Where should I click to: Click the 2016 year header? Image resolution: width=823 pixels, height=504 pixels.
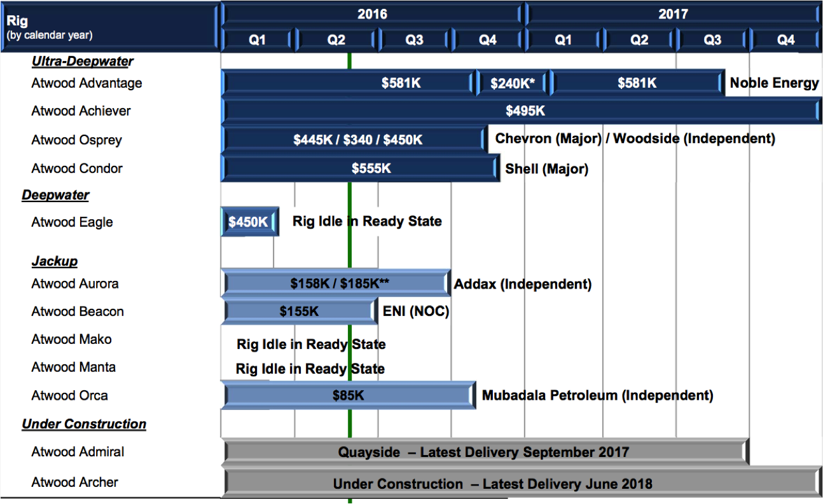click(372, 14)
